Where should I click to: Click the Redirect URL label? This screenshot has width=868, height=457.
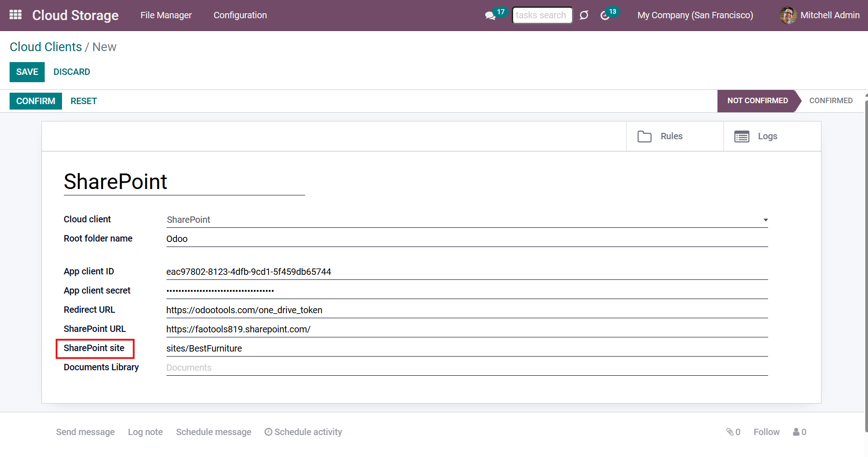[x=89, y=310]
